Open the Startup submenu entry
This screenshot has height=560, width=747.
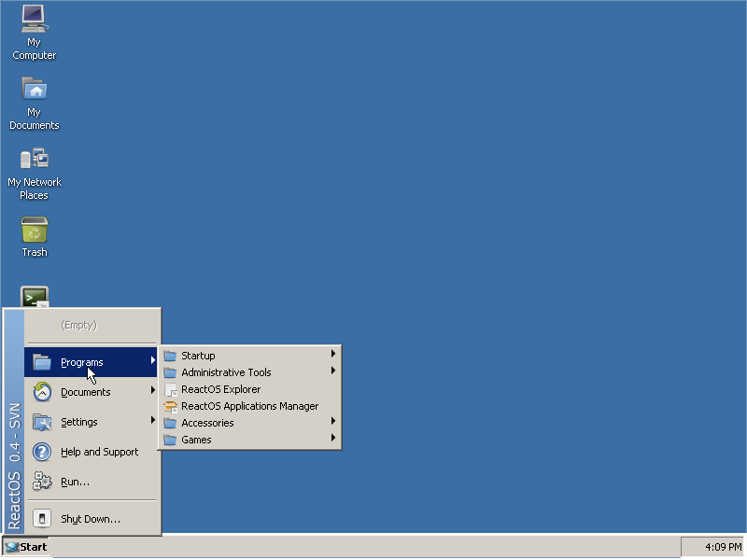250,356
